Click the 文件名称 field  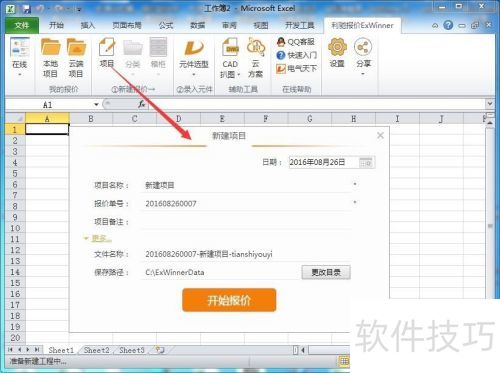coord(247,254)
